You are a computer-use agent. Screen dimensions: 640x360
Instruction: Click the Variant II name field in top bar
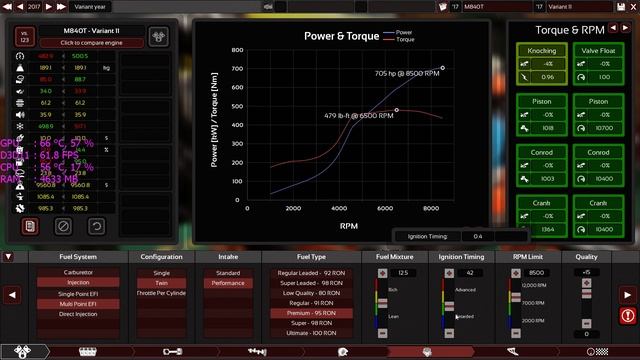[580, 7]
